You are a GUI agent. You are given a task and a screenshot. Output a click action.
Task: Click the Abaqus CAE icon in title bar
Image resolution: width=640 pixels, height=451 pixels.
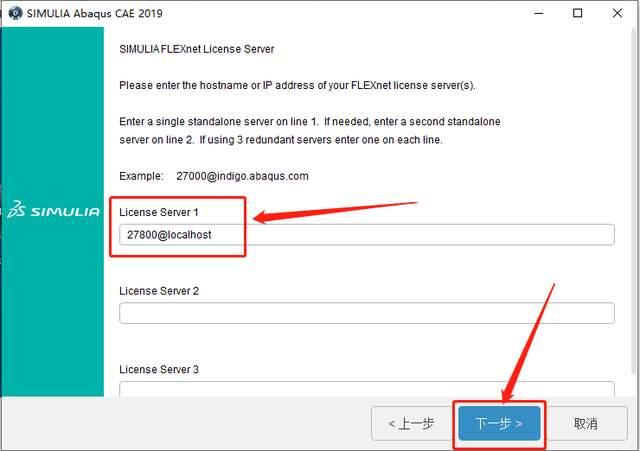[15, 13]
